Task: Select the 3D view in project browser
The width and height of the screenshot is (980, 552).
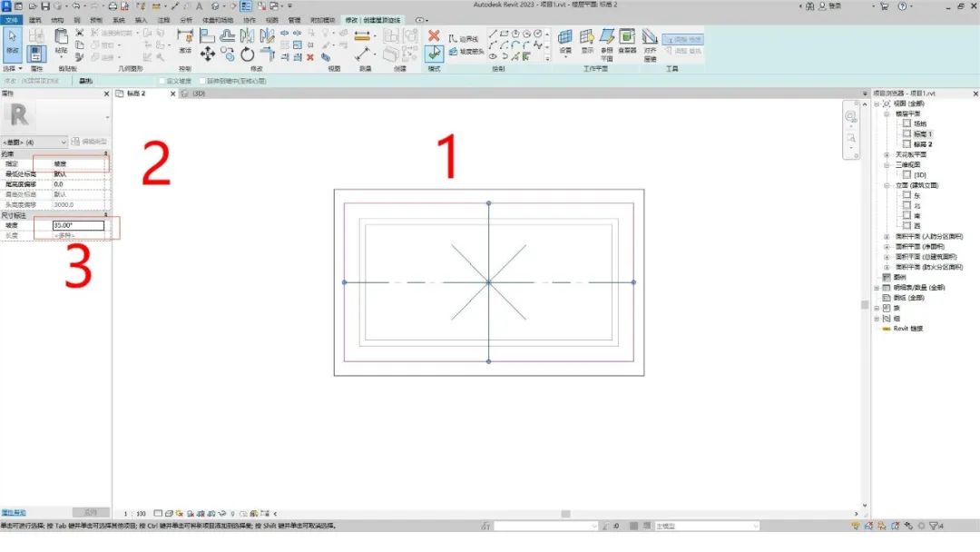Action: click(x=919, y=174)
